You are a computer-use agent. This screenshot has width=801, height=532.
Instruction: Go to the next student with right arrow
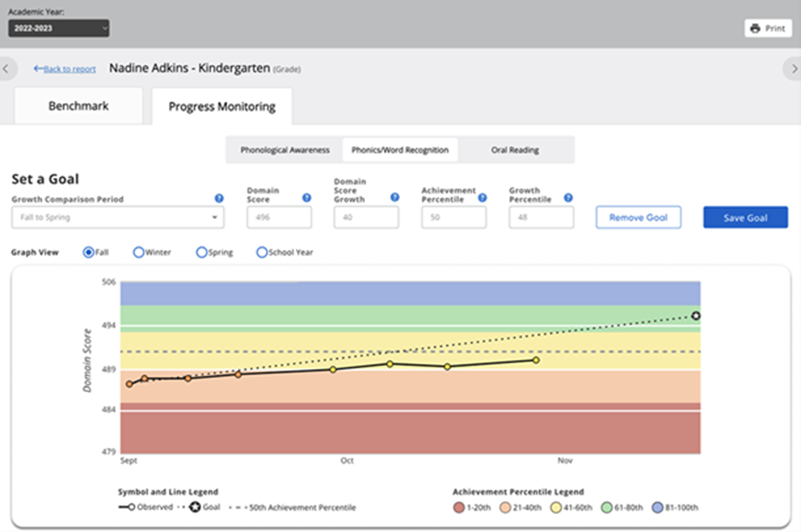(792, 69)
